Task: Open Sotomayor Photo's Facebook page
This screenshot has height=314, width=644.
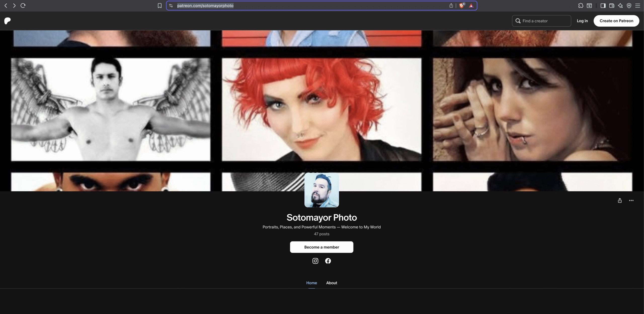Action: click(x=328, y=261)
